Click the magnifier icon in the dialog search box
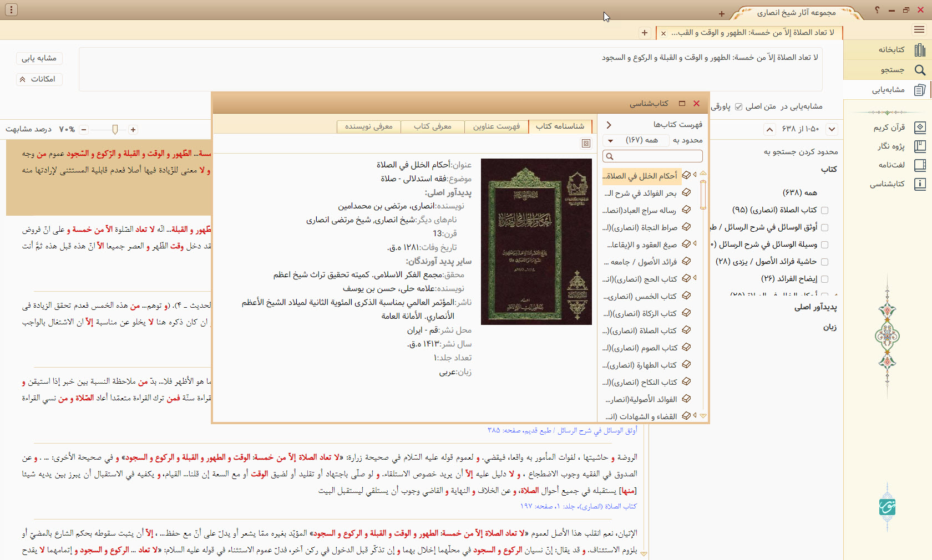The width and height of the screenshot is (932, 560). click(610, 156)
